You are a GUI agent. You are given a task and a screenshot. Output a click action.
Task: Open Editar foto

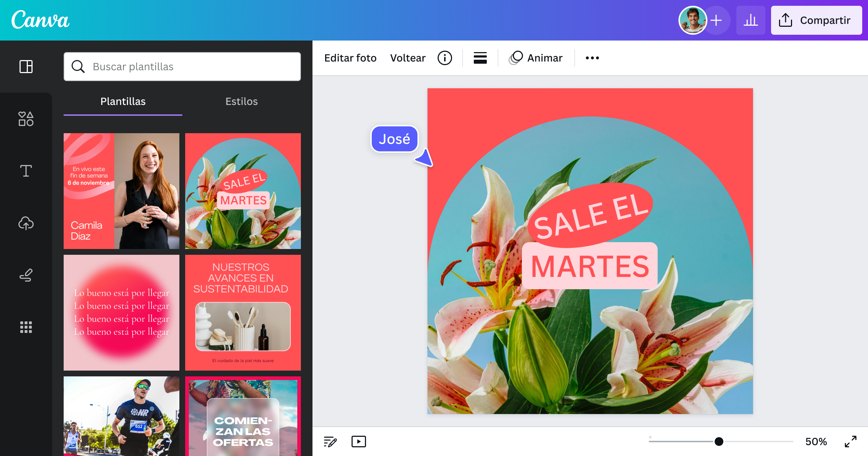click(350, 58)
